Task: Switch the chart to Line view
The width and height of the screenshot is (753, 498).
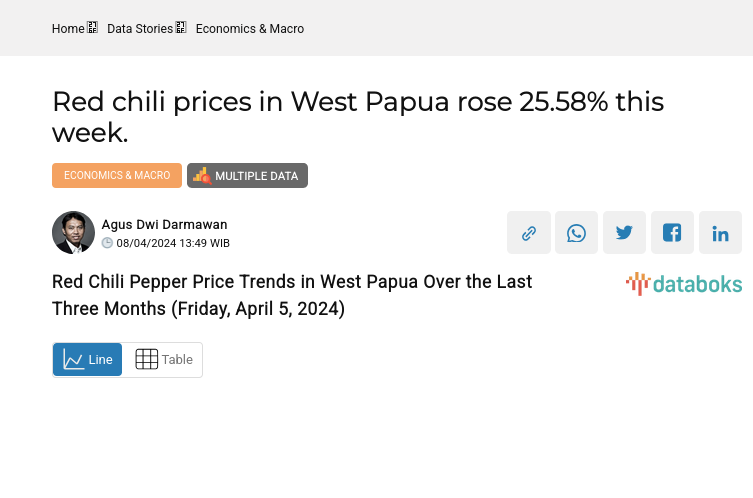Action: 88,360
